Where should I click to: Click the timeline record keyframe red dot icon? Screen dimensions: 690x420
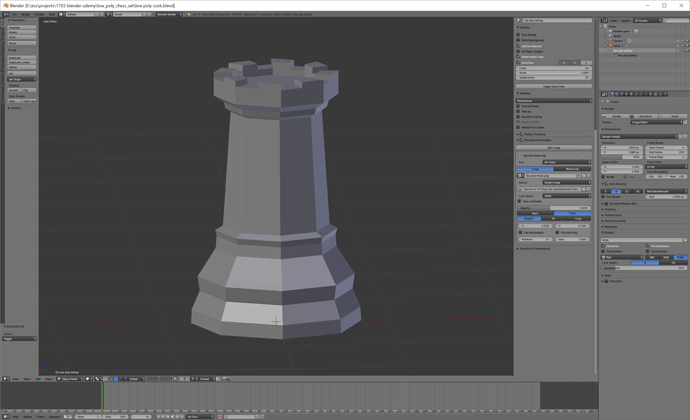(220, 416)
